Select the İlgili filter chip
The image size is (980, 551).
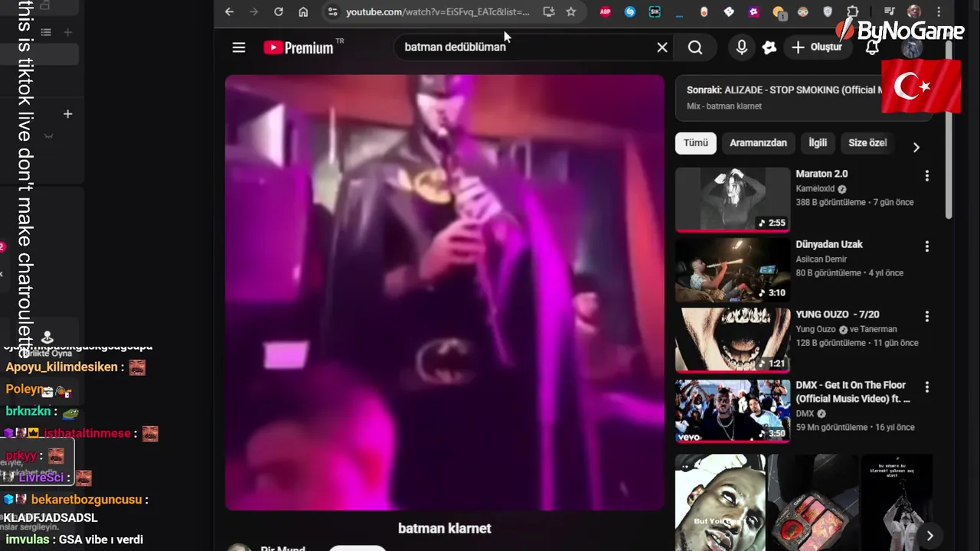(x=818, y=143)
